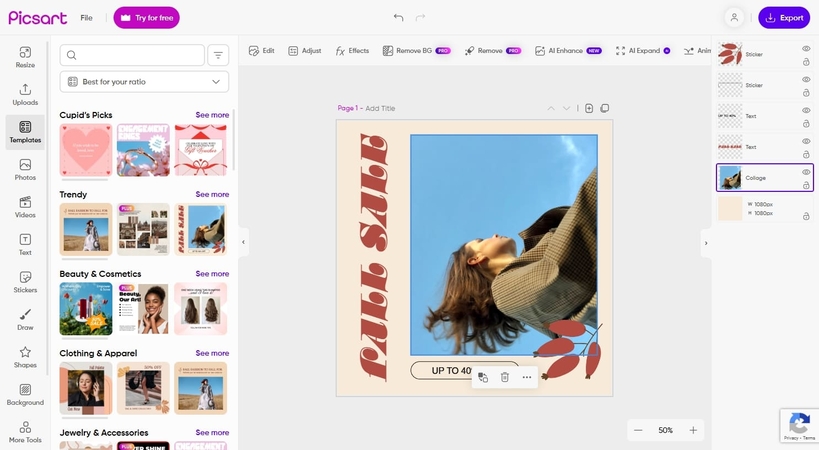Open the Videos panel
The width and height of the screenshot is (819, 450).
tap(25, 207)
